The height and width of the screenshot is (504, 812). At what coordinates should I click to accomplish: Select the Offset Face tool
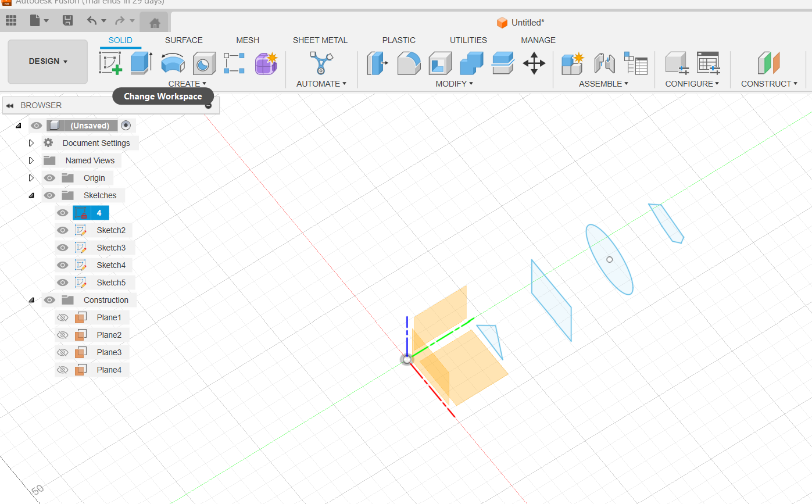coord(503,63)
